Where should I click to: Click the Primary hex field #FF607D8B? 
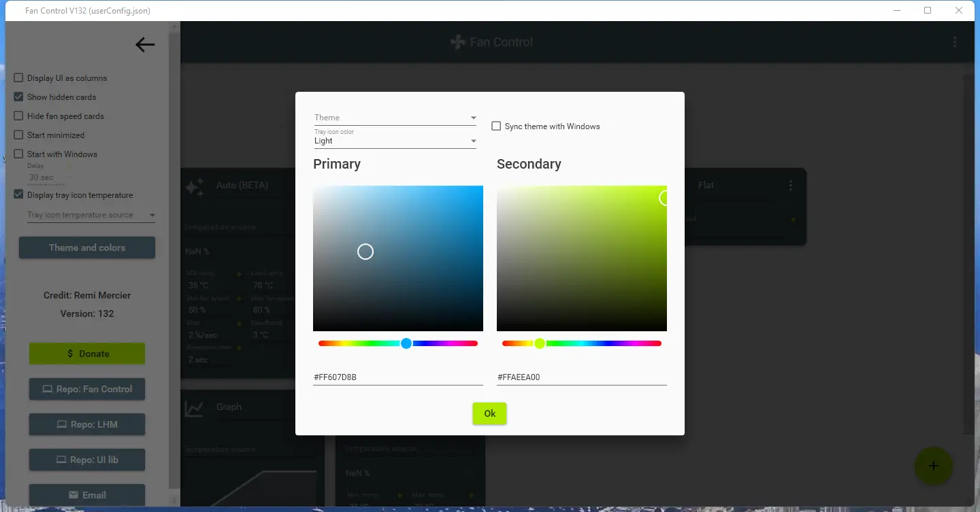point(398,377)
